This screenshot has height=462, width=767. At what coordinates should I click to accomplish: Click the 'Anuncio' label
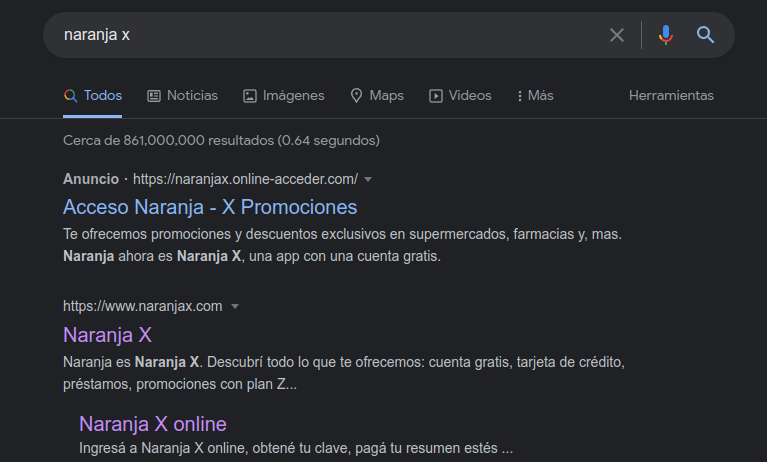pyautogui.click(x=91, y=179)
